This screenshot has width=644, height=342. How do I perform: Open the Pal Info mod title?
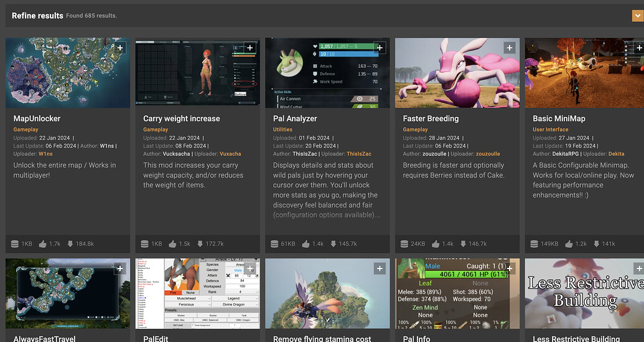tap(416, 339)
